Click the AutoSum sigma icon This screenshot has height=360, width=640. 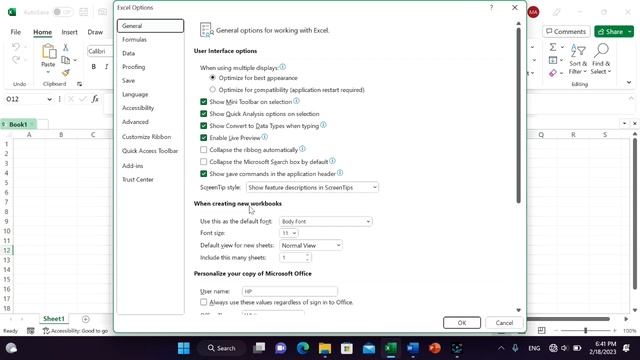tap(553, 47)
